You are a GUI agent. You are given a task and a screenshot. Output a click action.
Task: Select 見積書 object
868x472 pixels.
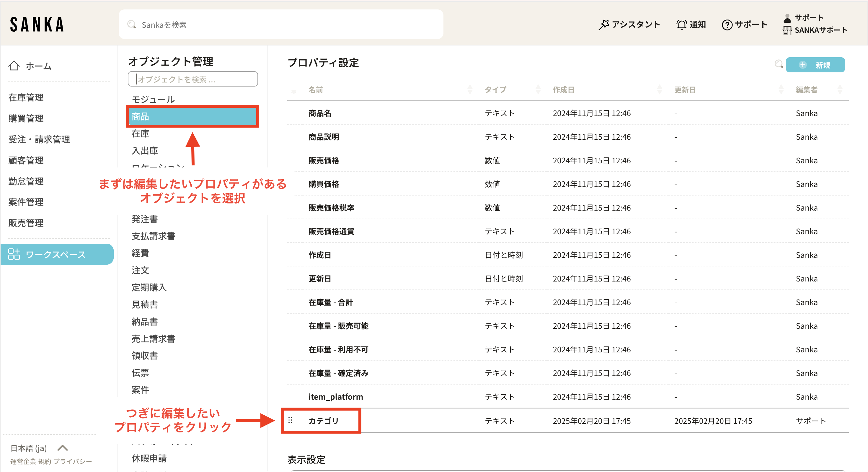[x=145, y=305]
